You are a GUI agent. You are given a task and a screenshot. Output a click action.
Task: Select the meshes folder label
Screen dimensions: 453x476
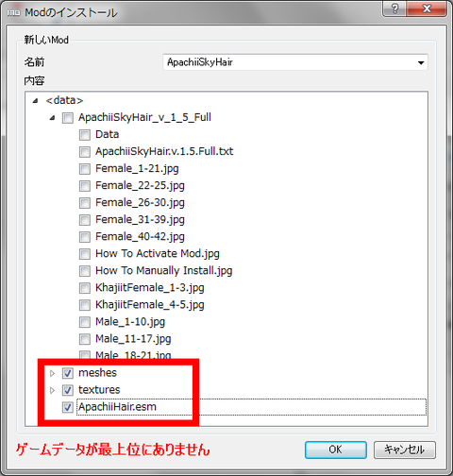(x=97, y=373)
